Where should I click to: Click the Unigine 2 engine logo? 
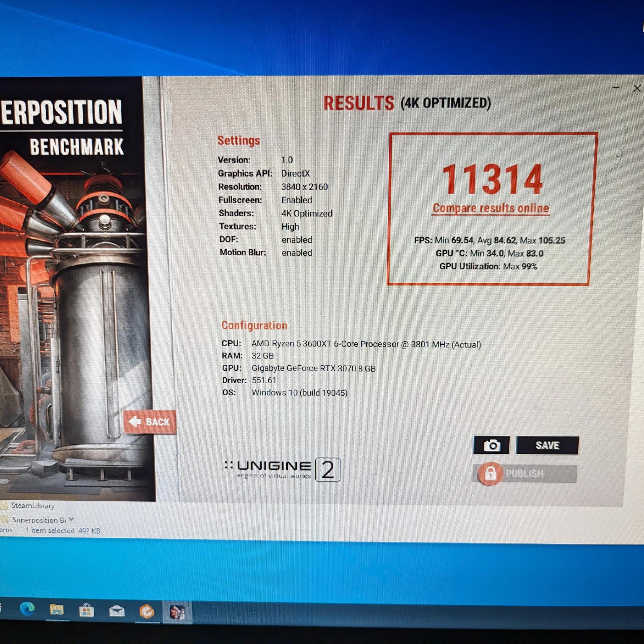pos(282,469)
